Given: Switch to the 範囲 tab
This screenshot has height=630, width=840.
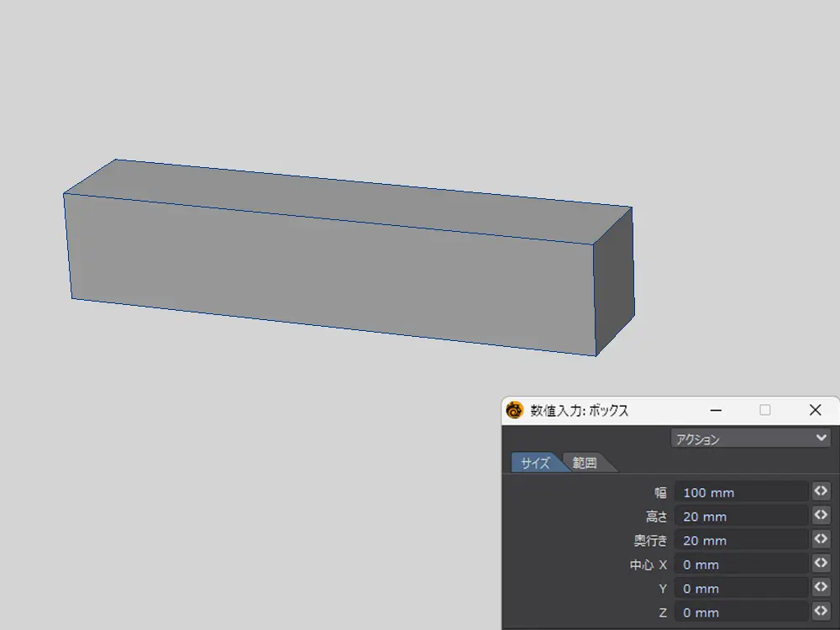Looking at the screenshot, I should click(585, 463).
